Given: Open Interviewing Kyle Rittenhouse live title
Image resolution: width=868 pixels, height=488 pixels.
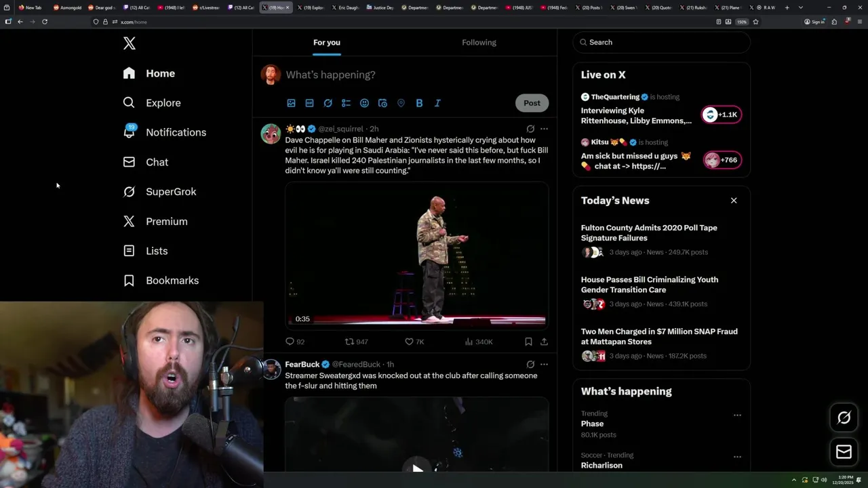Looking at the screenshot, I should [636, 115].
